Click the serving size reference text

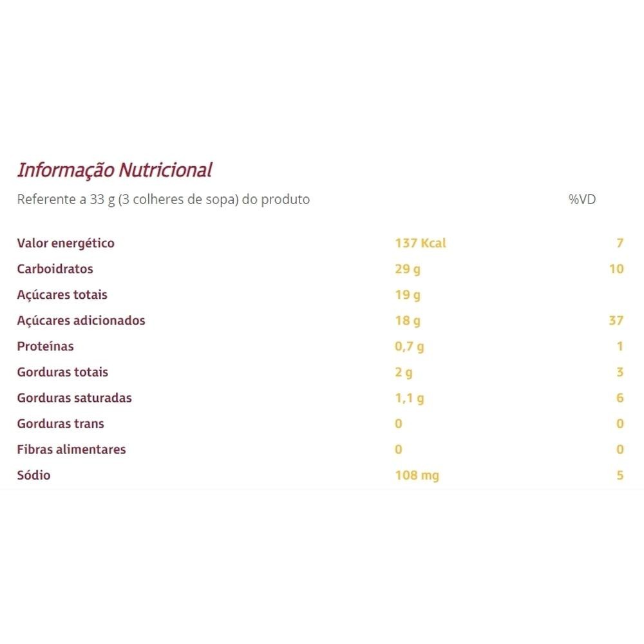coord(163,200)
